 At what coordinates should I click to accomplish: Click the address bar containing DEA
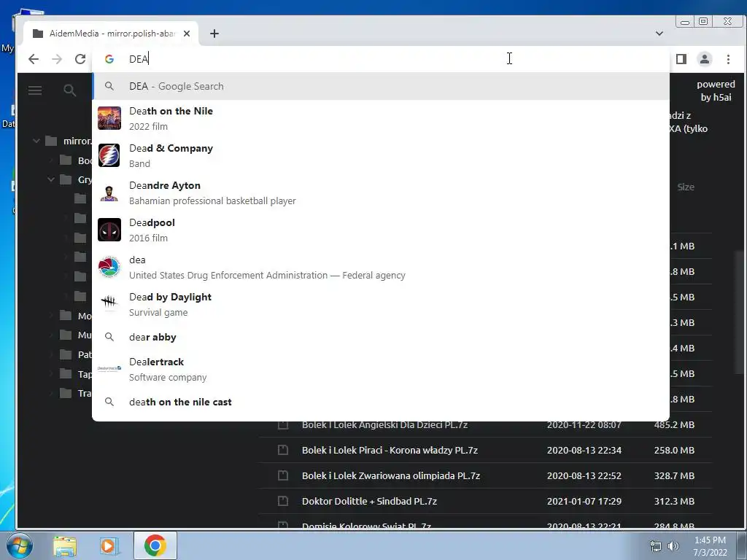tap(381, 58)
